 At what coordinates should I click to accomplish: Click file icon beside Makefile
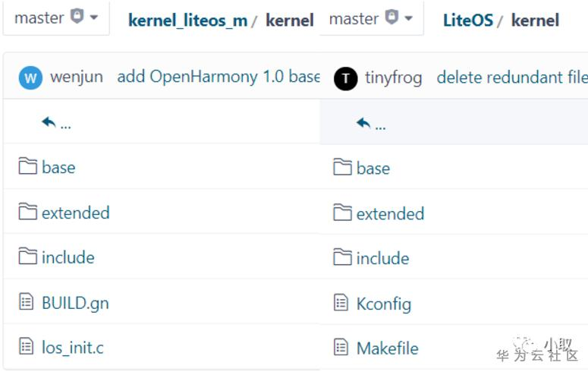[341, 348]
